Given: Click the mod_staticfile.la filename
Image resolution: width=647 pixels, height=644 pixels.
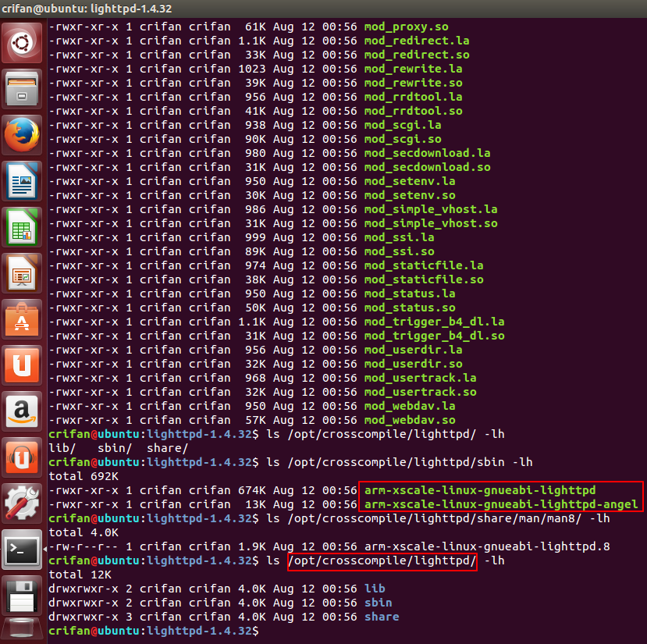Looking at the screenshot, I should pos(424,265).
